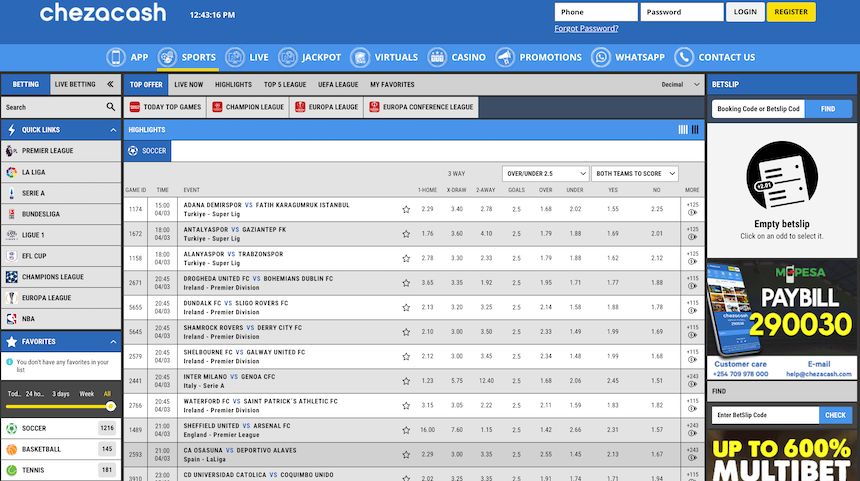
Task: Switch to the Live Now tab
Action: tap(188, 85)
